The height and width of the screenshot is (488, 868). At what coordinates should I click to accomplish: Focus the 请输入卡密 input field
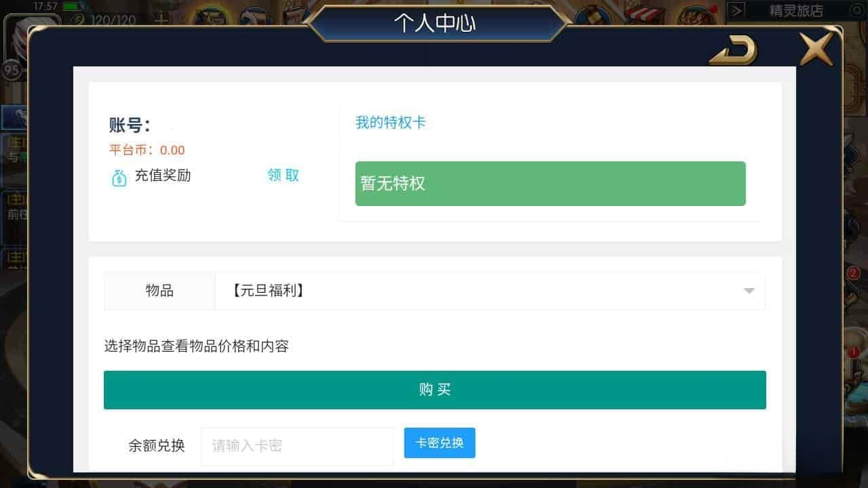pos(297,446)
